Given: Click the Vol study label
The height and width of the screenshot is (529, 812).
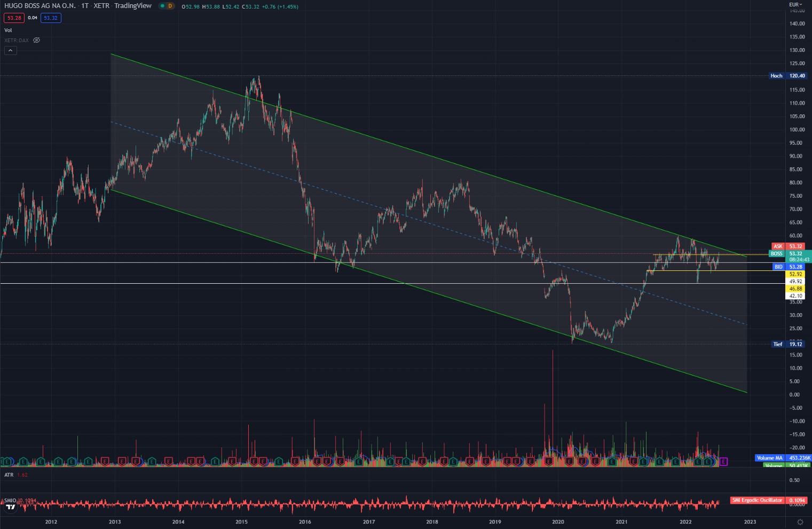Looking at the screenshot, I should (x=7, y=30).
